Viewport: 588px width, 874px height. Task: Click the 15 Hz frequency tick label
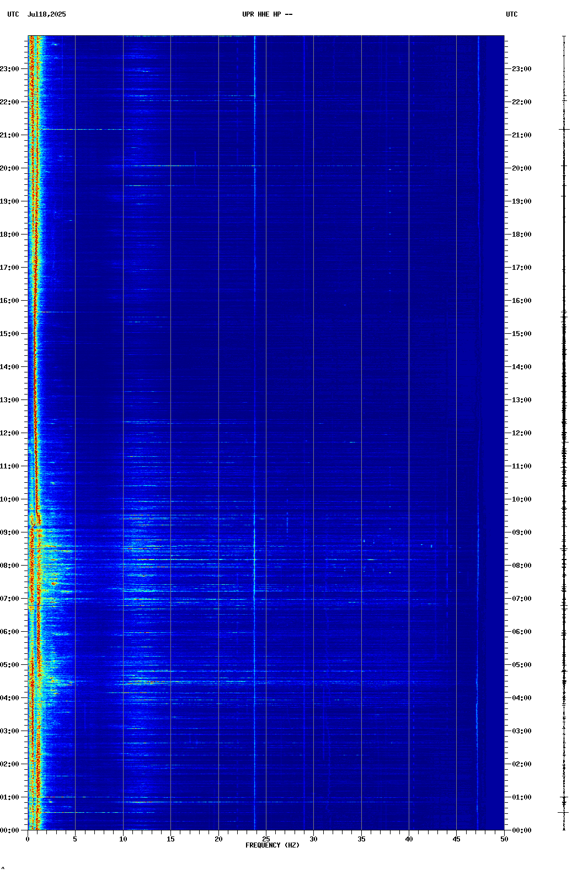(170, 839)
